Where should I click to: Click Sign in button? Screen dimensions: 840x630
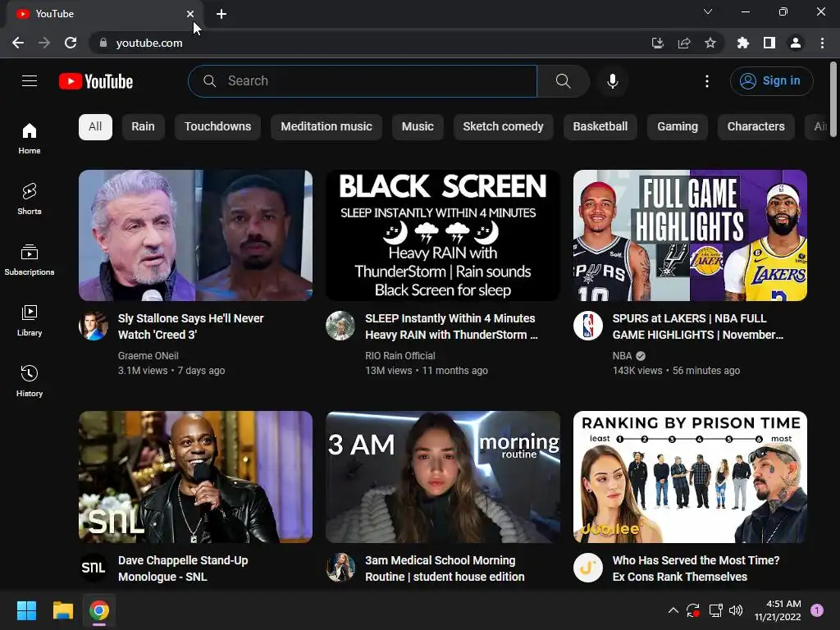[771, 81]
